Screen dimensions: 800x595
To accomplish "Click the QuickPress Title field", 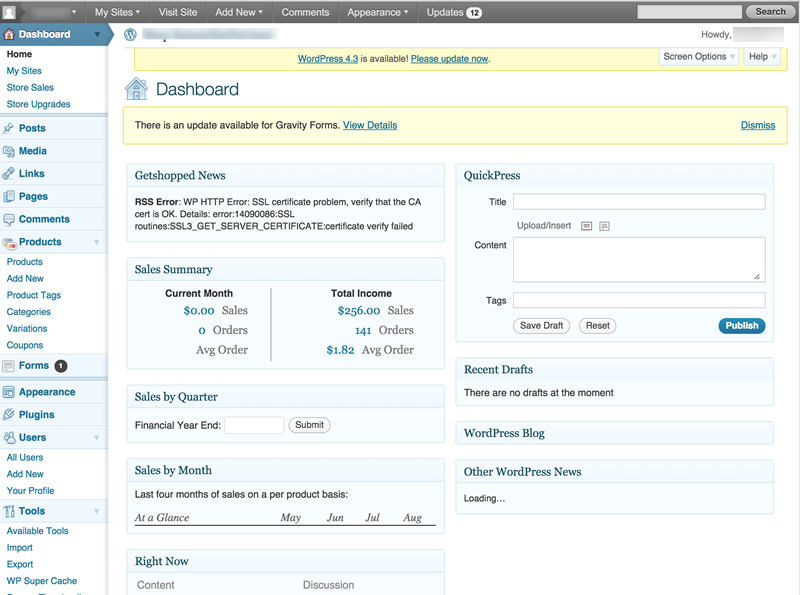I will point(639,202).
